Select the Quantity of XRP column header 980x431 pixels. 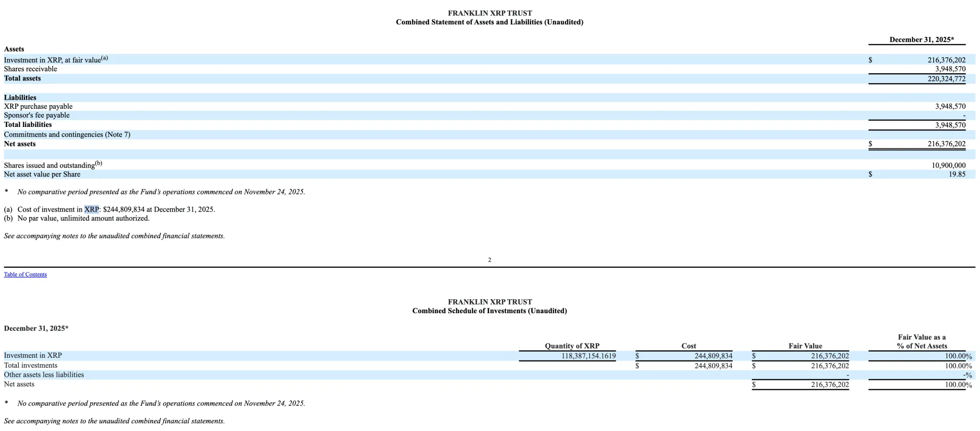(572, 346)
